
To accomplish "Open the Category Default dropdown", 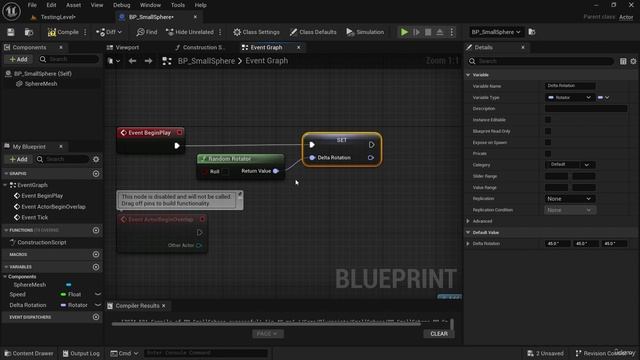I will 570,164.
